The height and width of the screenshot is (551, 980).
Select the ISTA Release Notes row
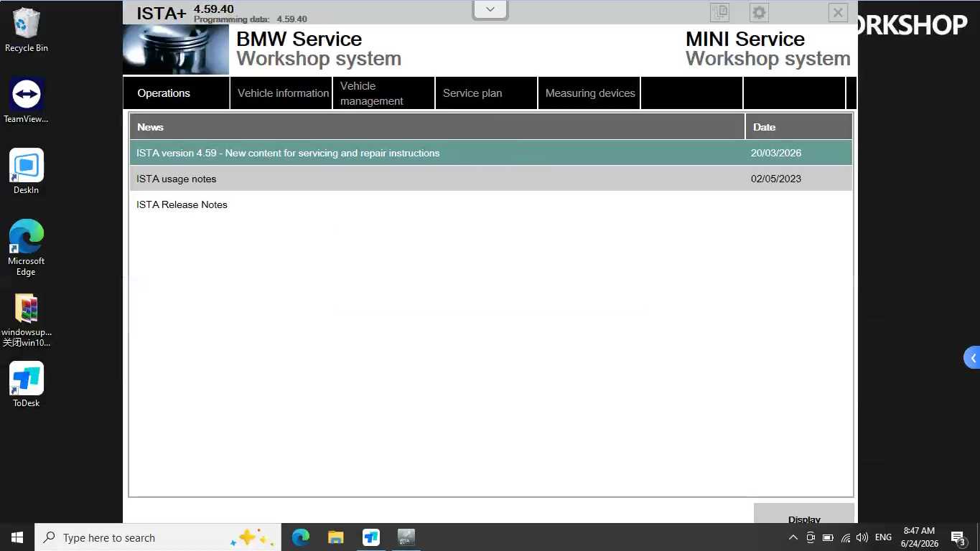[x=491, y=204]
